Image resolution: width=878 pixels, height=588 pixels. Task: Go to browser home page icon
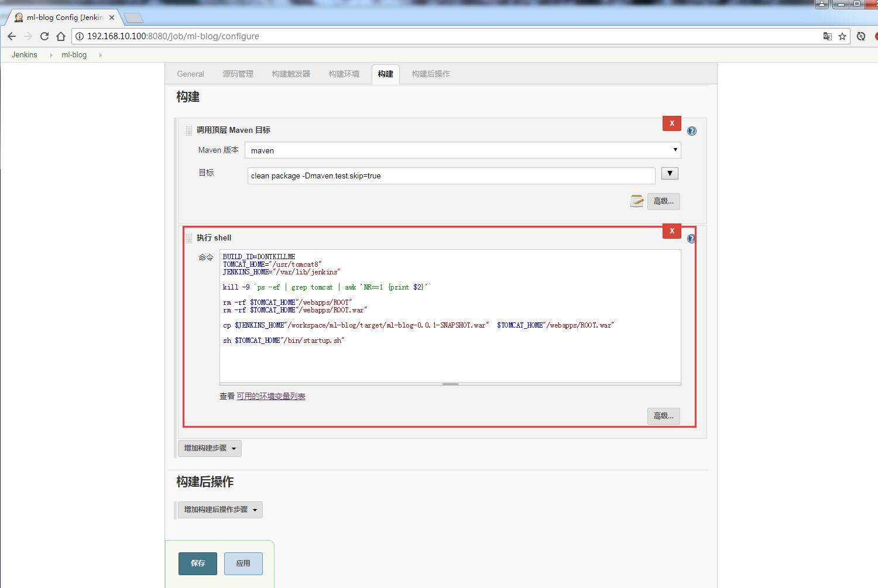[x=60, y=36]
